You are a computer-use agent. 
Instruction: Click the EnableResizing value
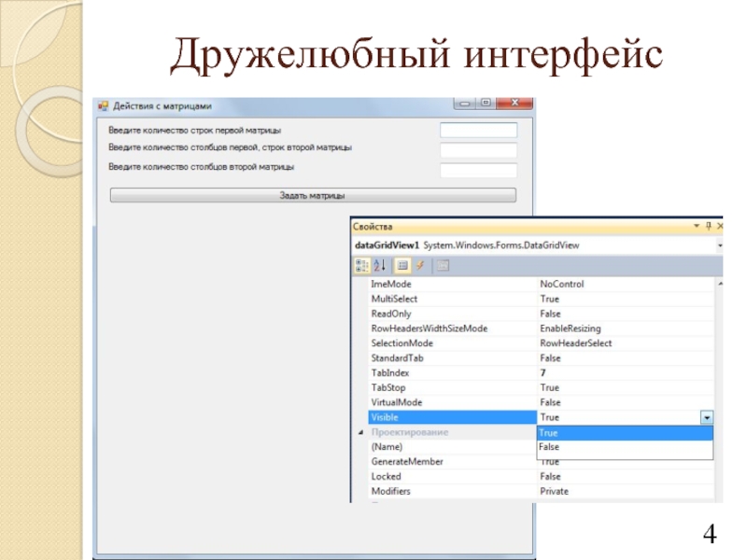(x=571, y=329)
